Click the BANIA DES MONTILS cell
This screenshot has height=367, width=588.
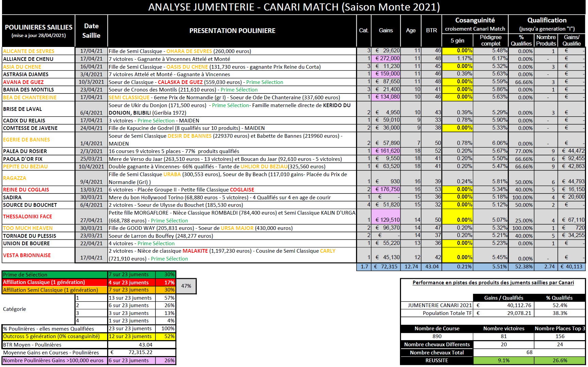coord(38,89)
